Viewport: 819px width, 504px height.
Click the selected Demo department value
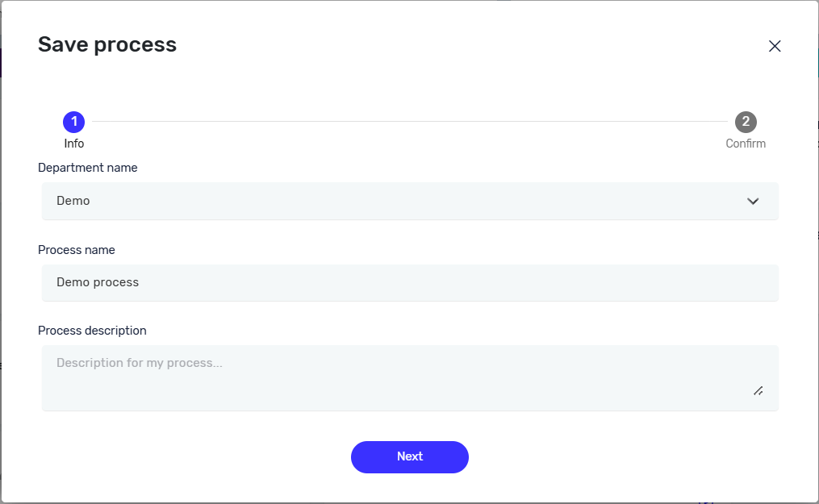click(x=73, y=201)
